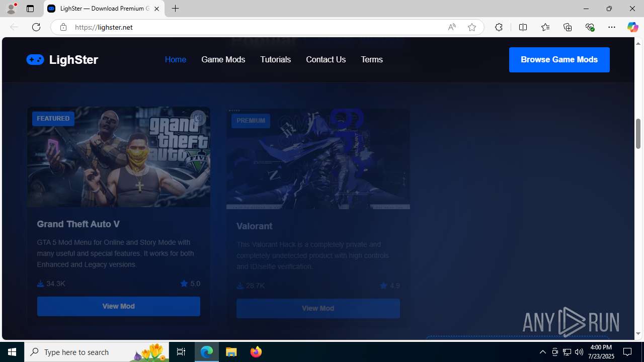
Task: Click the scrollbar up arrow
Action: pyautogui.click(x=638, y=43)
